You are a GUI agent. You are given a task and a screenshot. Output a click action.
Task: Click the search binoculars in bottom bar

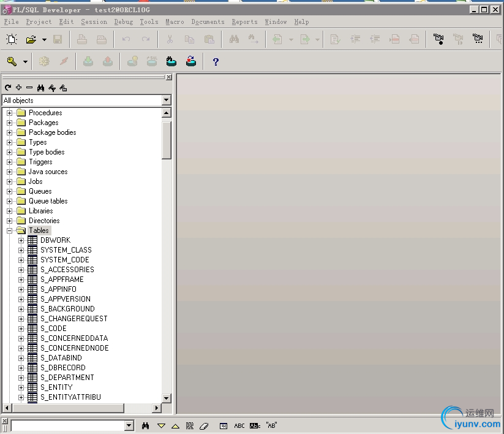coord(145,426)
